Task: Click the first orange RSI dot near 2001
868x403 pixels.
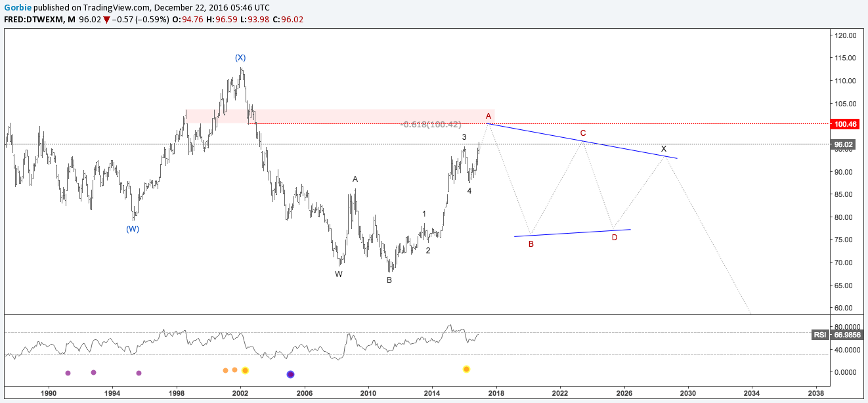Action: tap(225, 370)
